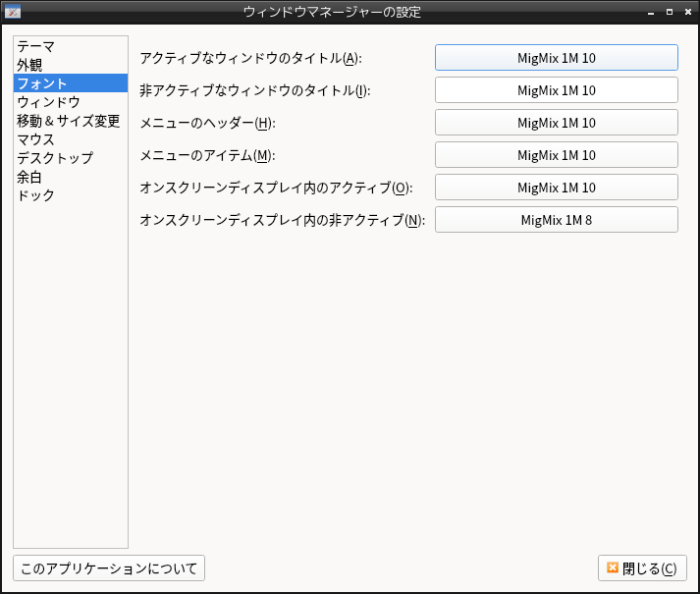Minimize the settings window
The height and width of the screenshot is (594, 700).
[651, 12]
